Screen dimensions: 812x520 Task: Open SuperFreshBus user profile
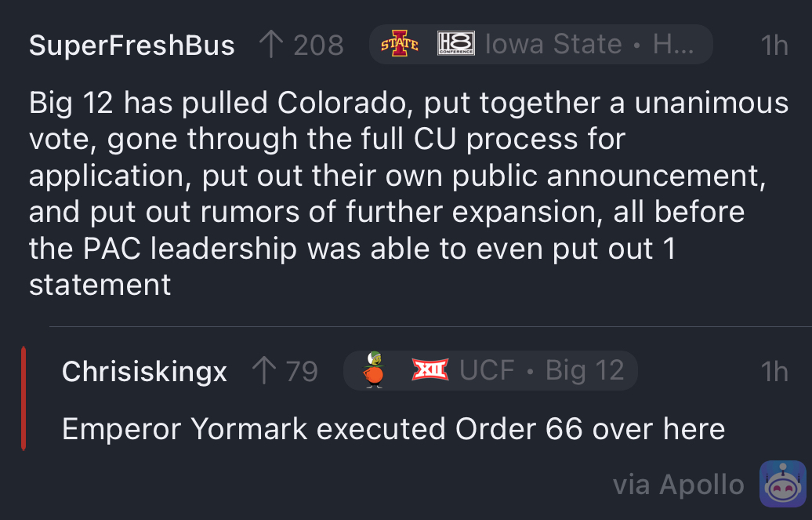pyautogui.click(x=132, y=45)
